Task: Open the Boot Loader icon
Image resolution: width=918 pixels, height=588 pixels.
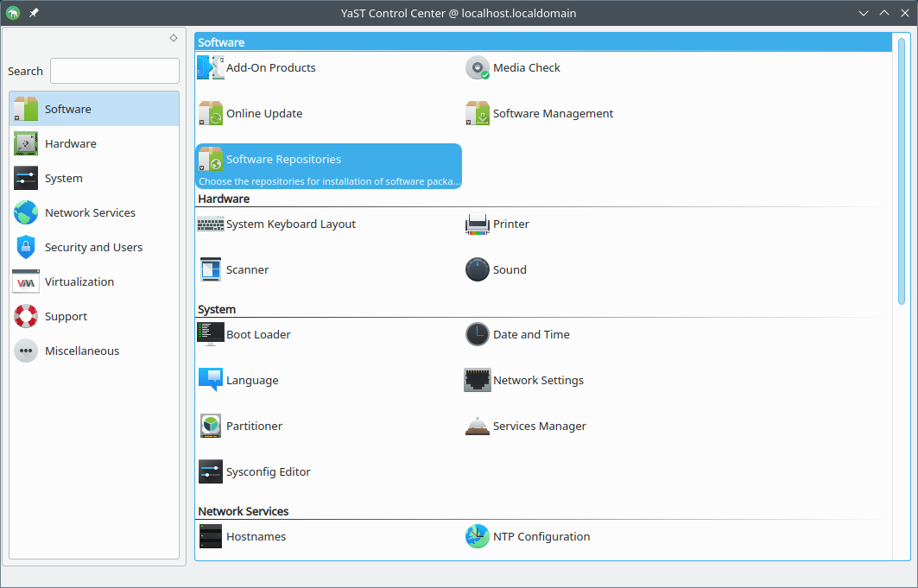Action: 210,335
